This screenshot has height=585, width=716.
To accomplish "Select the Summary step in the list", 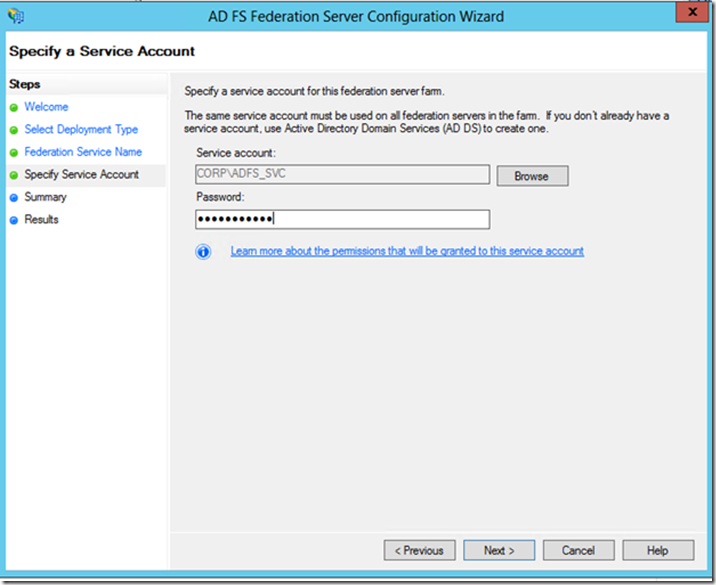I will click(45, 197).
